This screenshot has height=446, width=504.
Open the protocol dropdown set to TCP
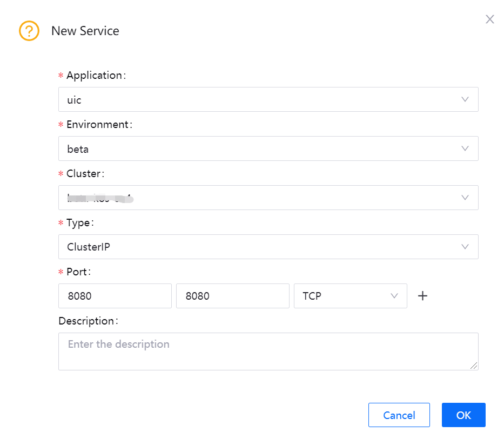[350, 296]
